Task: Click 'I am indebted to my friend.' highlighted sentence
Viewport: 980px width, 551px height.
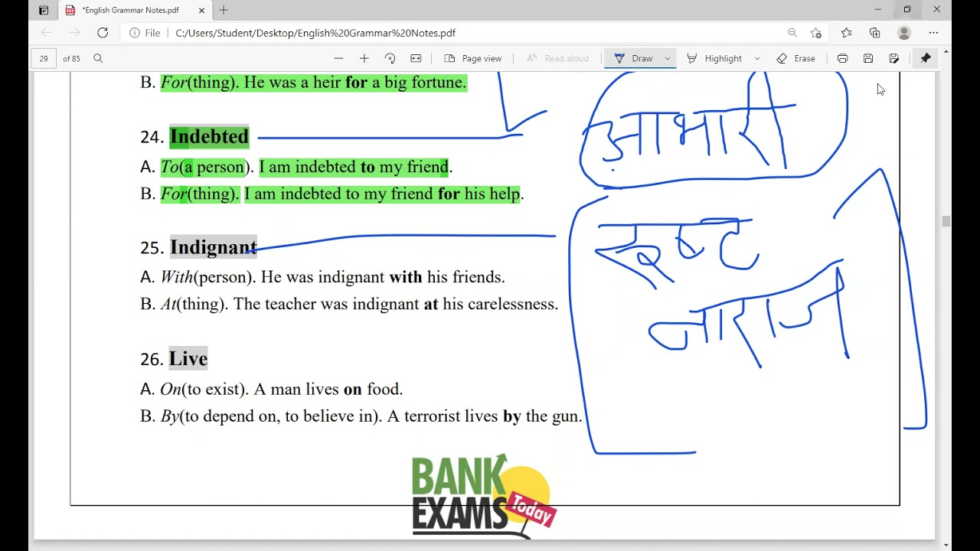Action: [355, 167]
